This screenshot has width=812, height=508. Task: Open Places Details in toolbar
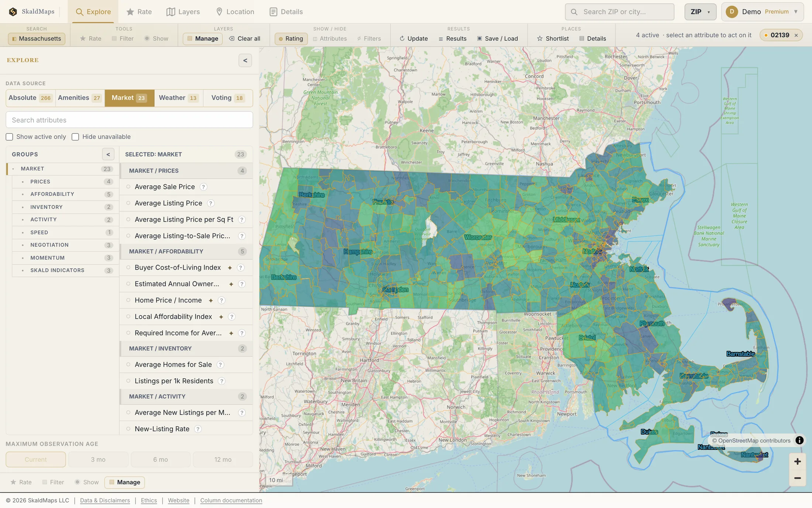[x=592, y=38]
